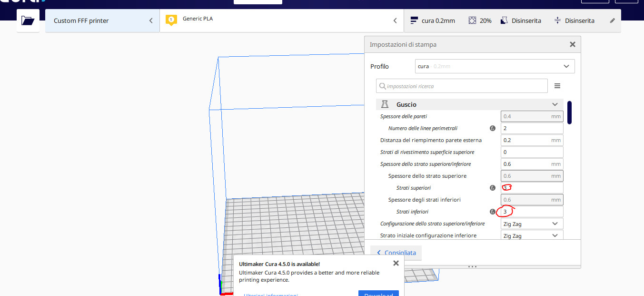Click Spessore dello strato superiore/inferiore value field

coord(532,164)
